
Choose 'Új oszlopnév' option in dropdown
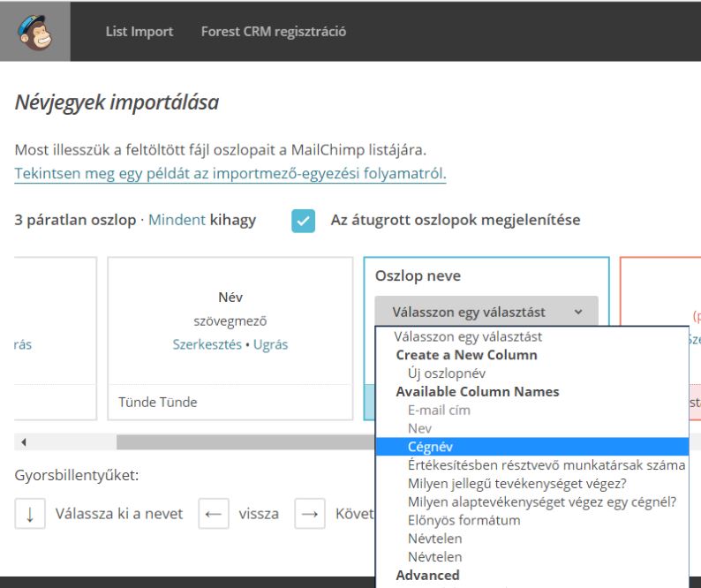tap(439, 373)
